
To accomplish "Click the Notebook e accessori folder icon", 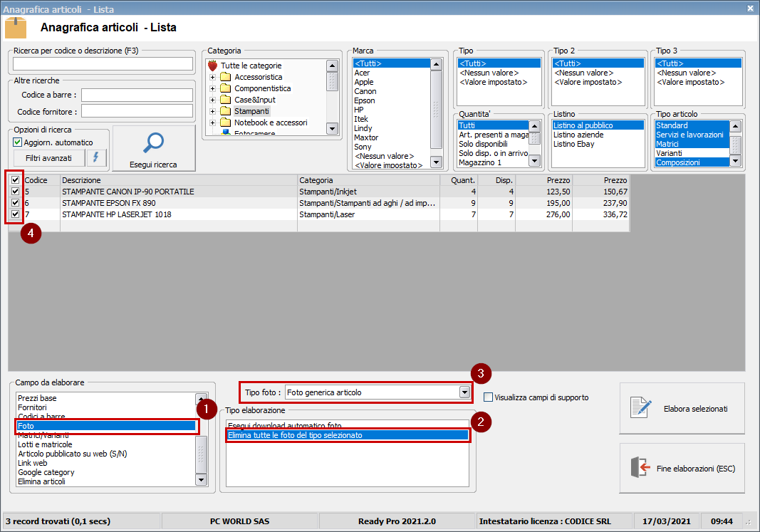I will pos(225,122).
